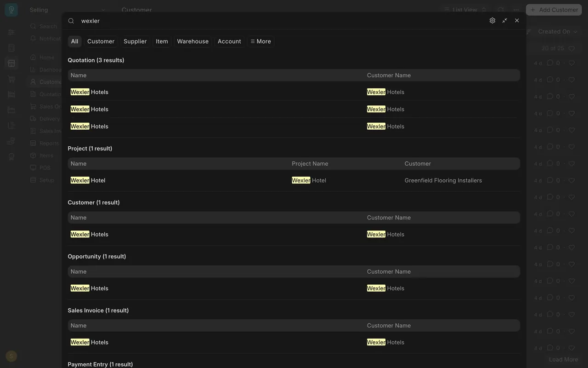This screenshot has width=588, height=368.
Task: Click the POS monitor icon in the sidebar
Action: click(33, 168)
